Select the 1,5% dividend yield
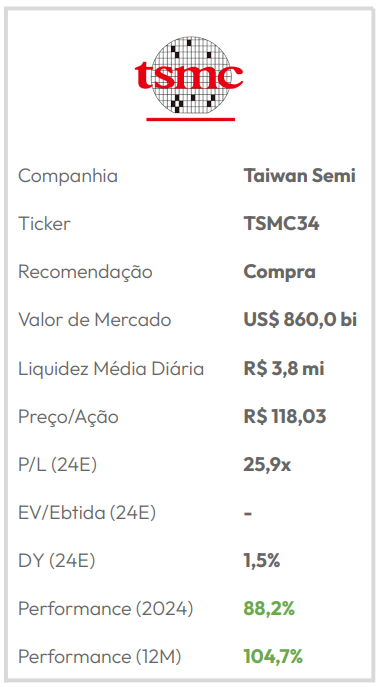Screen dimensions: 377x687 pyautogui.click(x=262, y=561)
